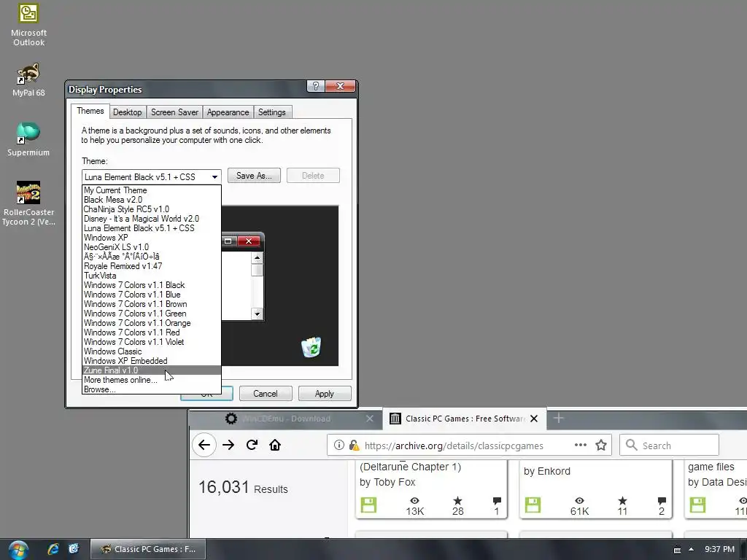Click the Classic PC Games taskbar button
Screen dimensions: 747x560
coord(147,549)
